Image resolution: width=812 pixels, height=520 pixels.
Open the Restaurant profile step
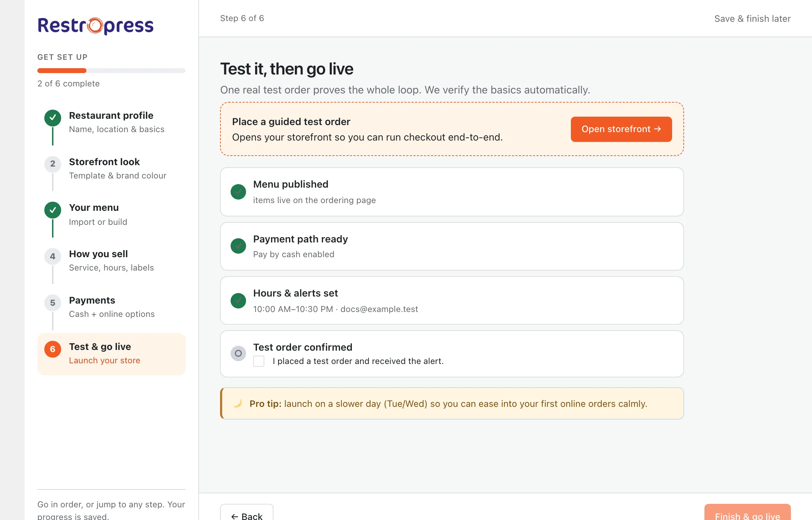[111, 122]
